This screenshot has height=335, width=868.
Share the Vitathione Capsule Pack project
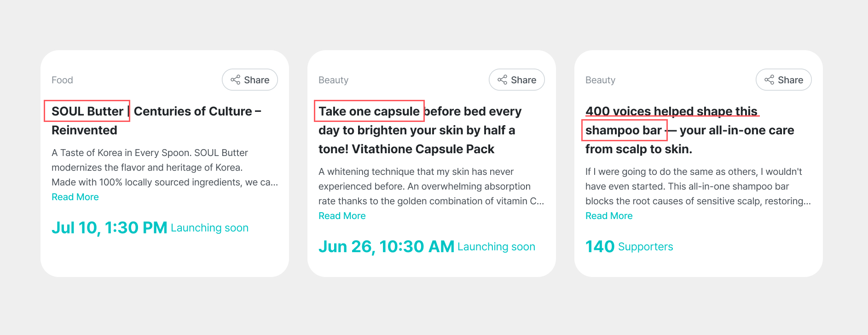coord(516,80)
